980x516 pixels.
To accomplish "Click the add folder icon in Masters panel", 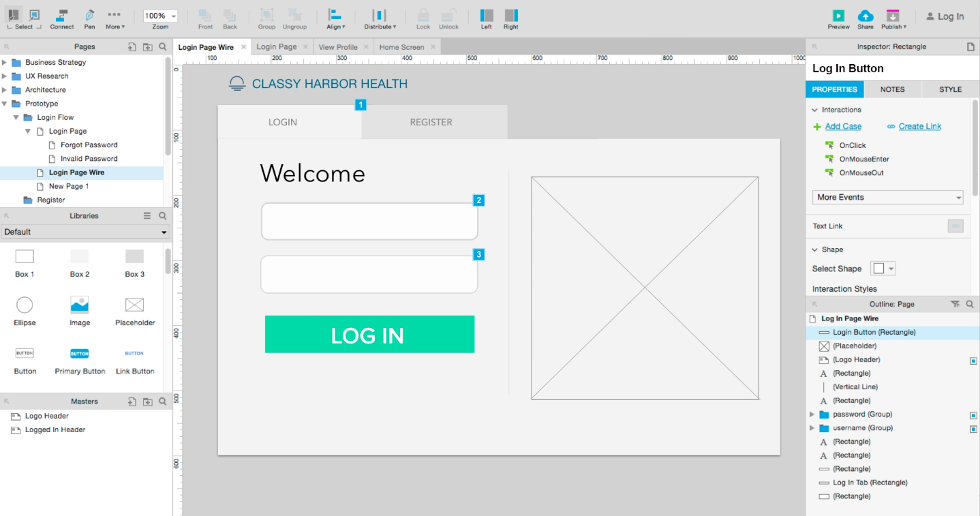I will pos(147,401).
